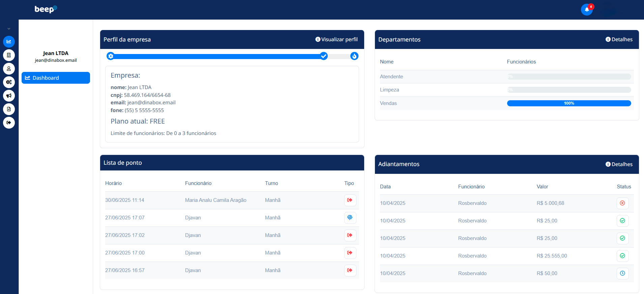Viewport: 644px width, 294px height.
Task: Select the user profile icon in sidebar
Action: pos(9,69)
